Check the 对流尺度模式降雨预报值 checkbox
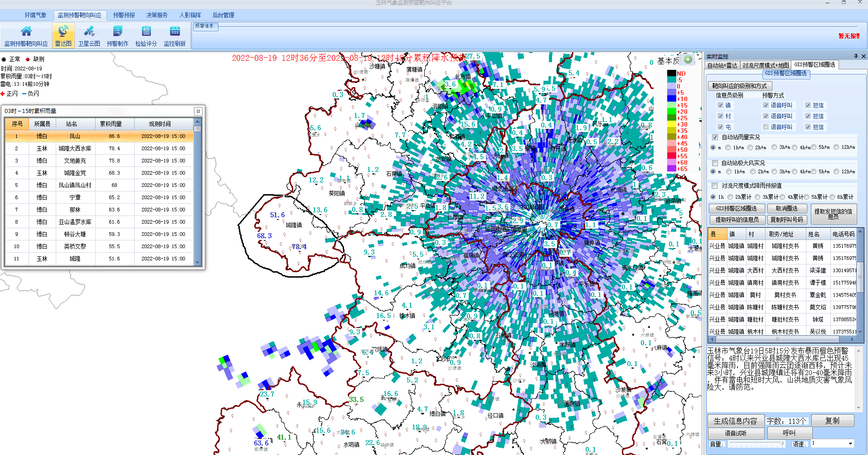The height and width of the screenshot is (455, 868). click(x=715, y=186)
